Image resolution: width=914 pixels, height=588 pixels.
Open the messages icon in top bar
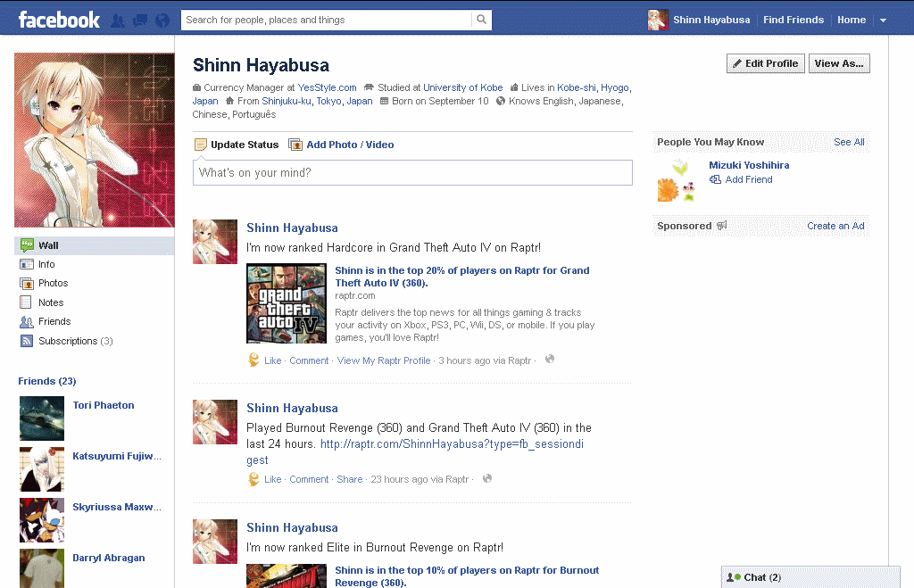140,21
